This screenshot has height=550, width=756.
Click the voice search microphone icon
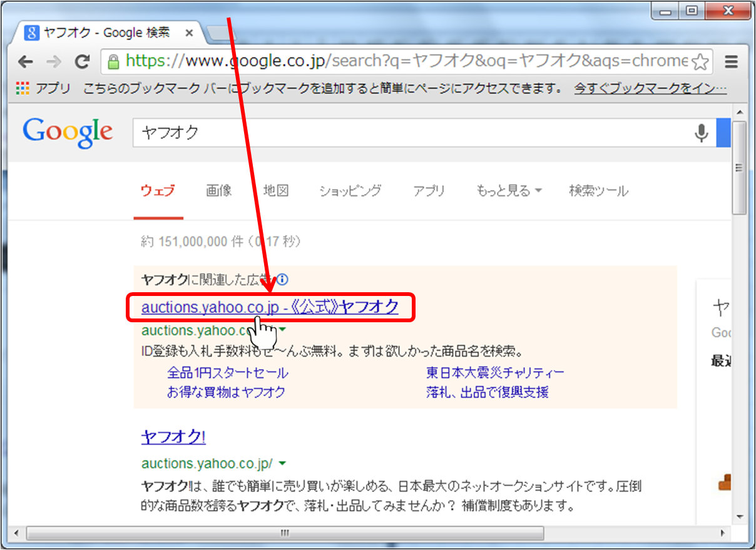[702, 133]
